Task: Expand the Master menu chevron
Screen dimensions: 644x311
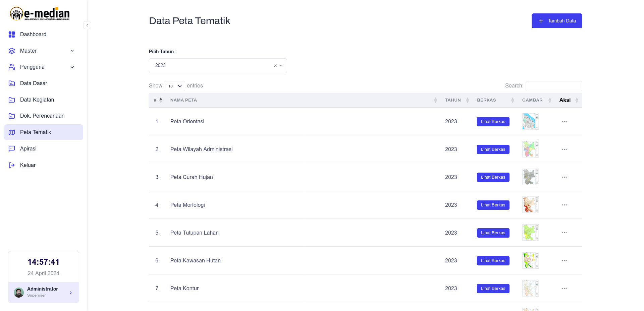Action: [72, 51]
